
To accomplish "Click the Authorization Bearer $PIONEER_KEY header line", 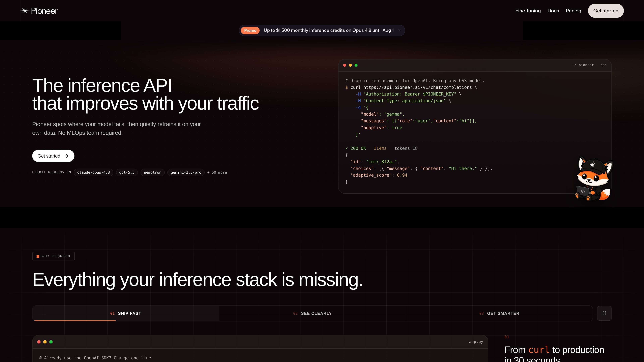I will click(x=409, y=94).
